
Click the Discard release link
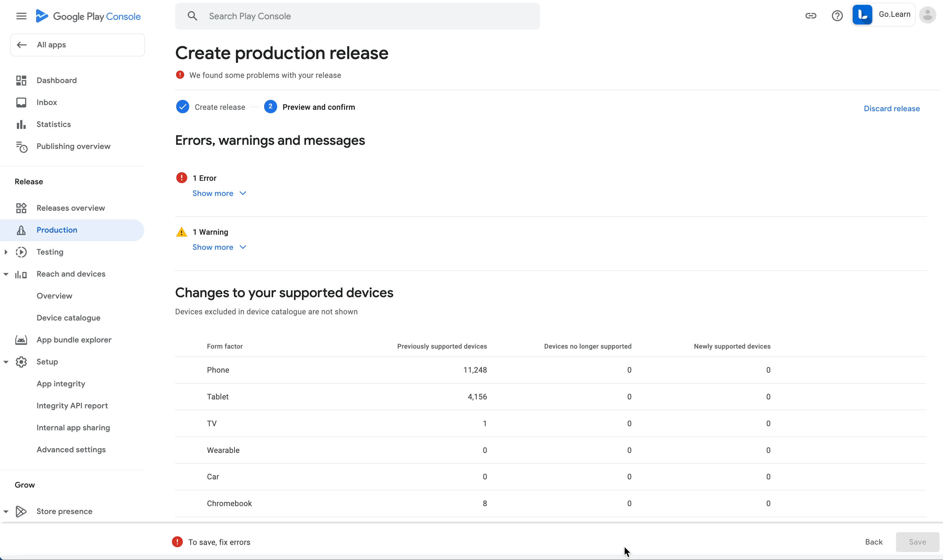coord(891,109)
